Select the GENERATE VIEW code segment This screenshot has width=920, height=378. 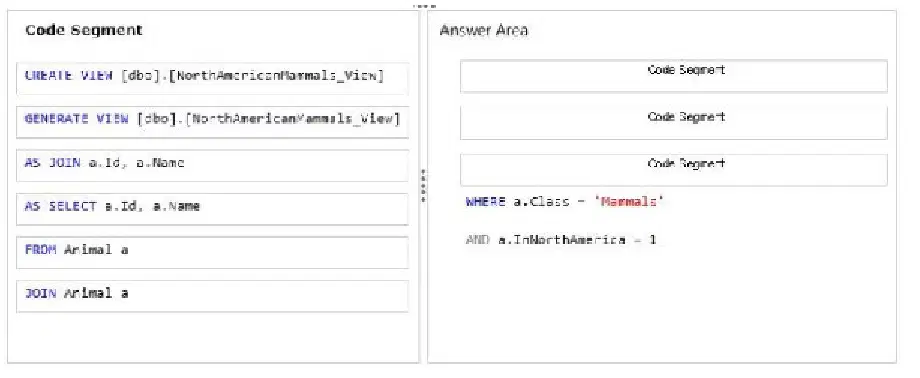tap(212, 122)
